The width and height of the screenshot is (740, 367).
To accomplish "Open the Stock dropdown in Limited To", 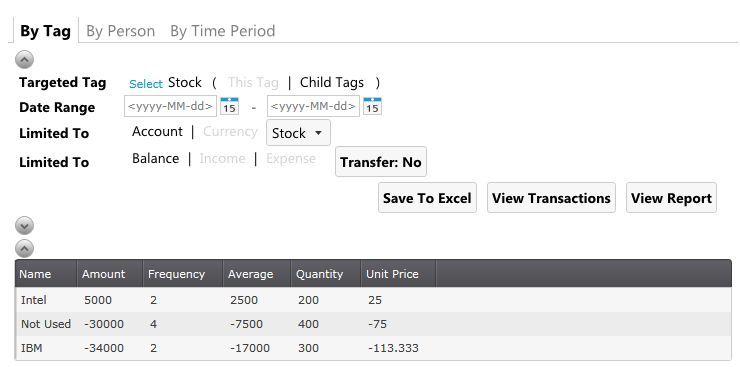I will pos(298,133).
